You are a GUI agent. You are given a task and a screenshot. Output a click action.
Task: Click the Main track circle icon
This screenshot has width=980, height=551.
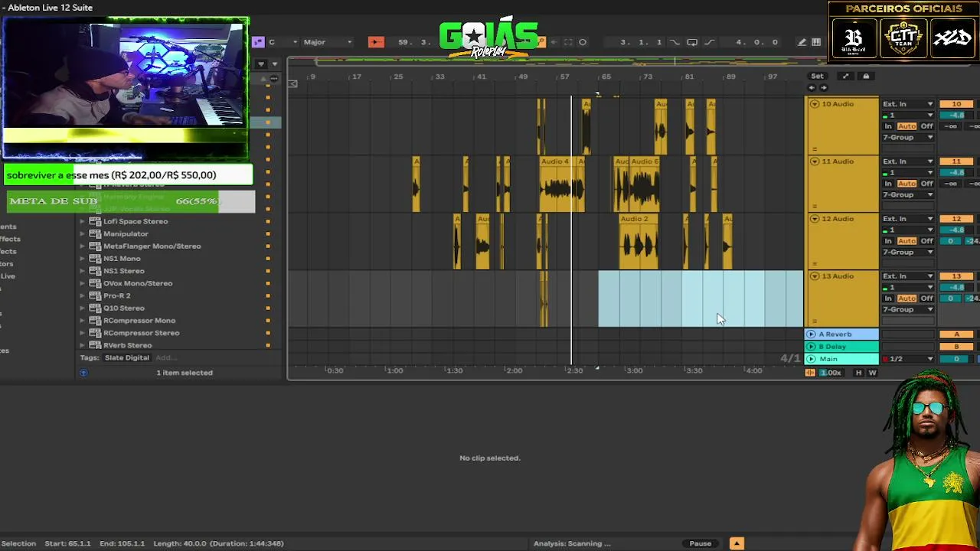(x=811, y=359)
